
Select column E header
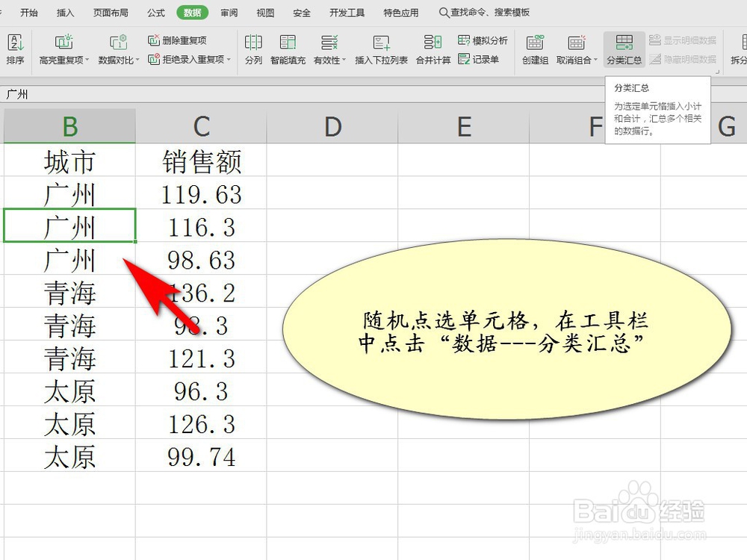(x=464, y=126)
